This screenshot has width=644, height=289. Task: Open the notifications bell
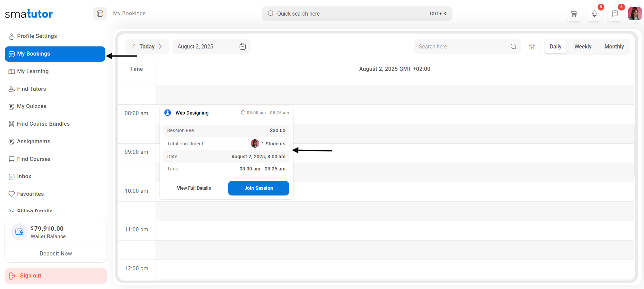click(594, 14)
